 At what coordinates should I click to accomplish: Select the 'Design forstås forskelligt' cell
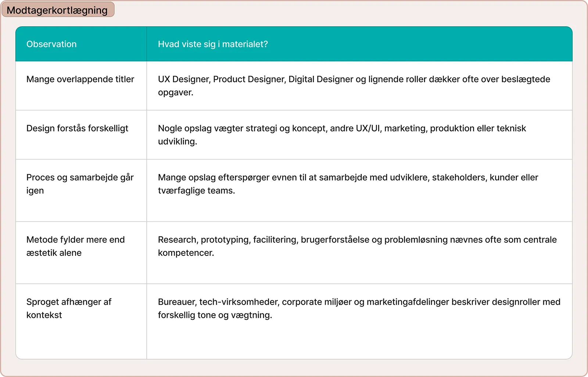click(81, 135)
